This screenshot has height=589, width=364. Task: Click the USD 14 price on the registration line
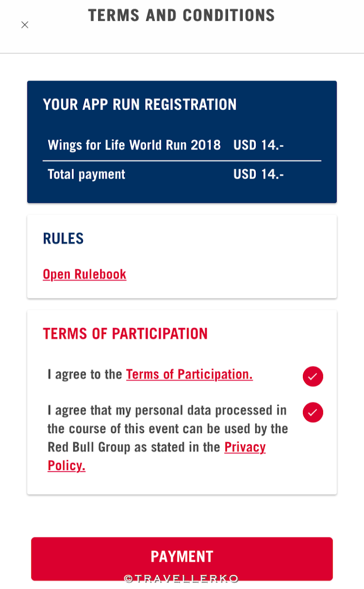pyautogui.click(x=258, y=145)
